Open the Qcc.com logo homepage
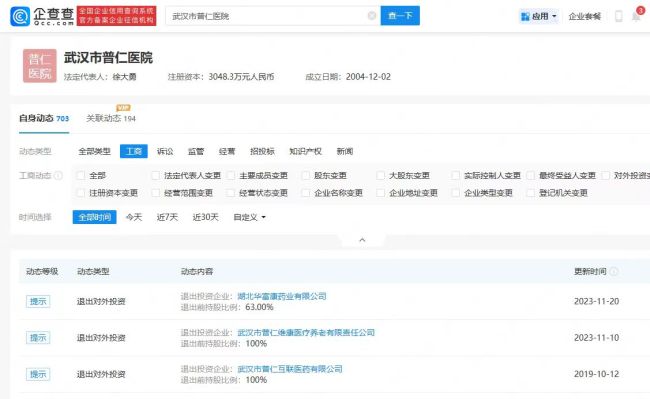Screen dimensions: 650x399 point(42,16)
